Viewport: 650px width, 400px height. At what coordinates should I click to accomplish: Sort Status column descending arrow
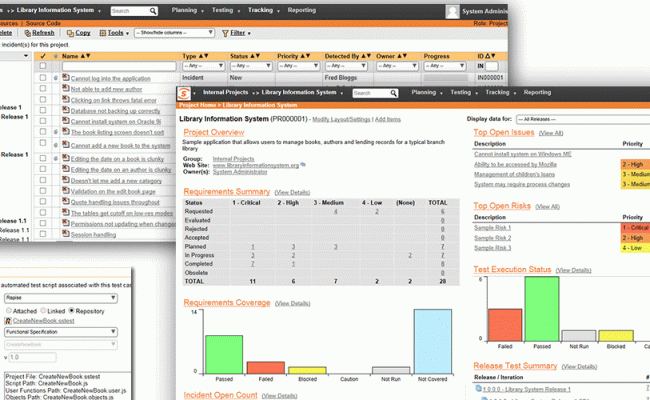point(257,56)
